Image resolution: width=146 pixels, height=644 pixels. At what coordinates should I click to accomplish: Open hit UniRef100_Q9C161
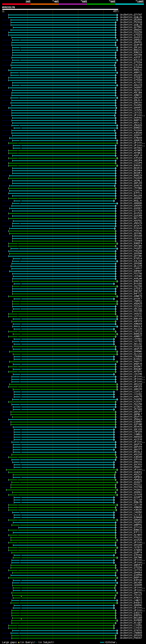[131, 47]
